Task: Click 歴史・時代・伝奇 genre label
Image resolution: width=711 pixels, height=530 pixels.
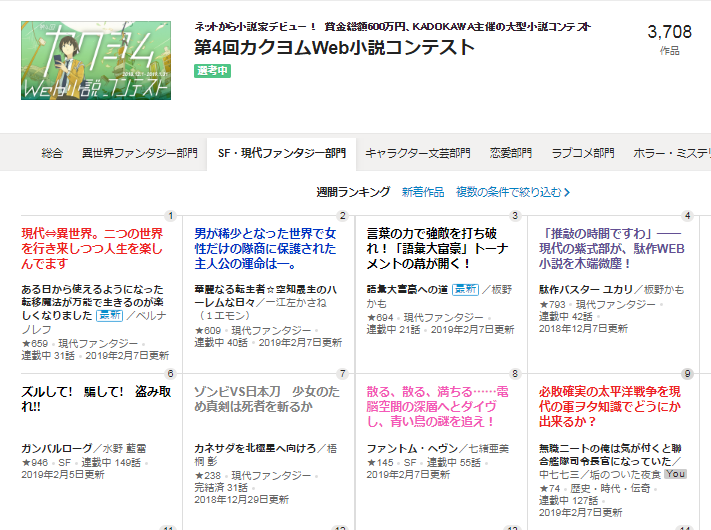Action: click(x=610, y=489)
